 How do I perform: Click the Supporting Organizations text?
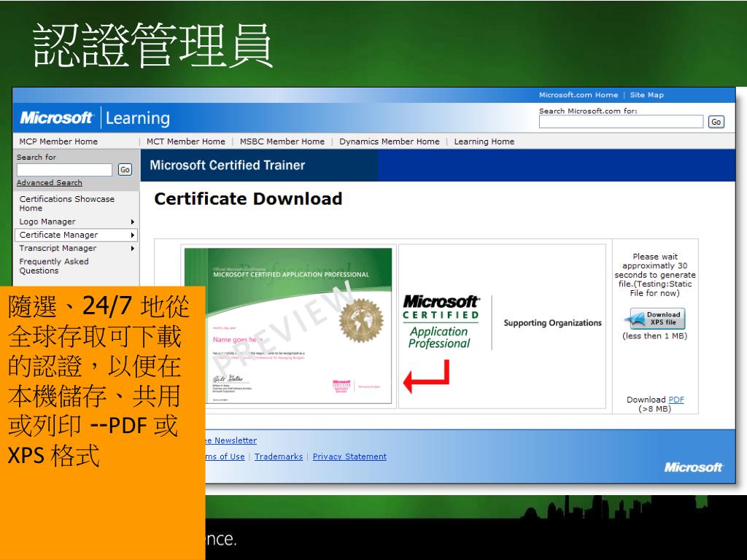[553, 323]
